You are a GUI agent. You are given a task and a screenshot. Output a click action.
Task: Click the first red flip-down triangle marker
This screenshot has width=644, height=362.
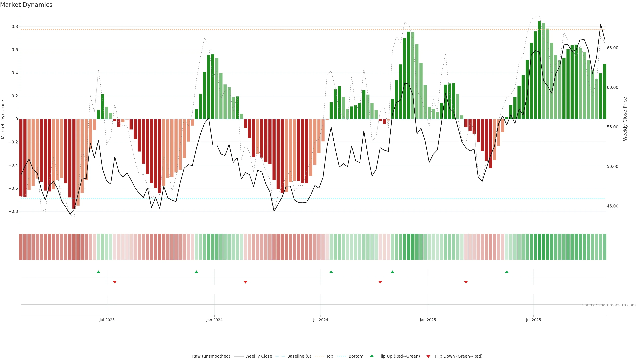(x=115, y=282)
